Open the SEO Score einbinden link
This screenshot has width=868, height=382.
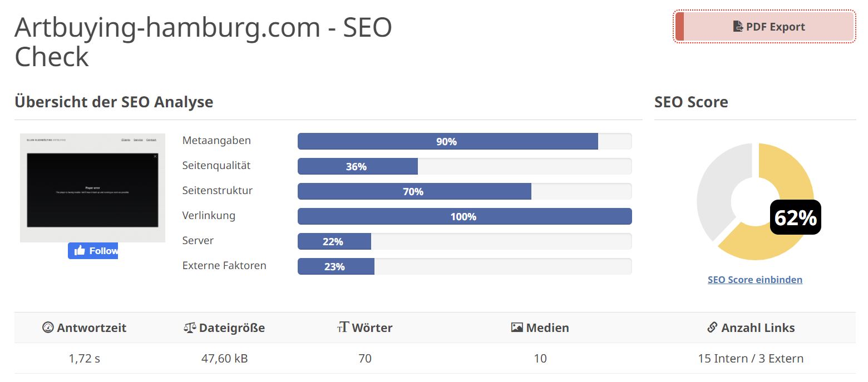coord(755,280)
